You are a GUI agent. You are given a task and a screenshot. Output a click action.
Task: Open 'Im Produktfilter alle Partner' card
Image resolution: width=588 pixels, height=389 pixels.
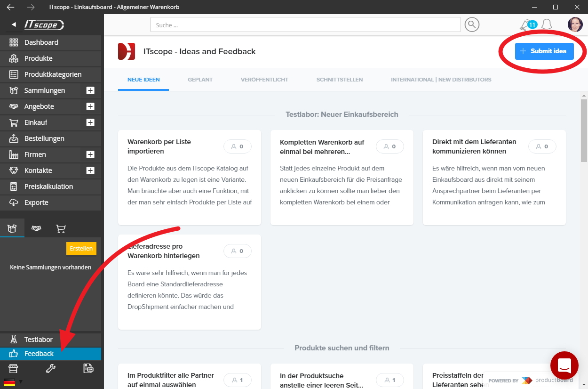click(190, 376)
